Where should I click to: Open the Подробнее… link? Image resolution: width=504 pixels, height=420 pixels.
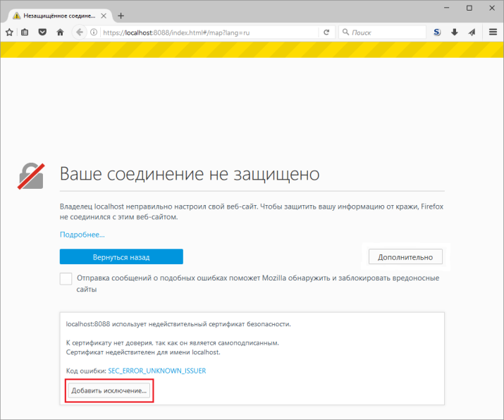[x=82, y=235]
